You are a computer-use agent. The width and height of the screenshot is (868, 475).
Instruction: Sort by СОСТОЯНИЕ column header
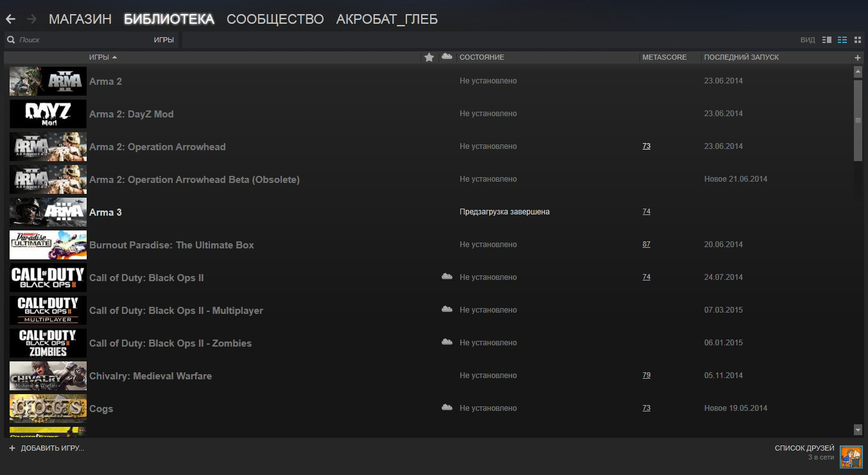pos(482,57)
